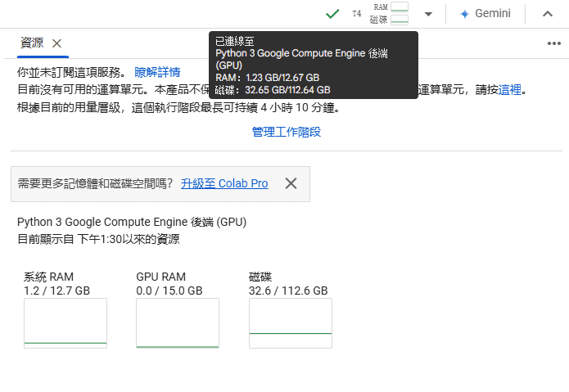Click 升級至 Colab Pro link
Image resolution: width=569 pixels, height=392 pixels.
[224, 183]
